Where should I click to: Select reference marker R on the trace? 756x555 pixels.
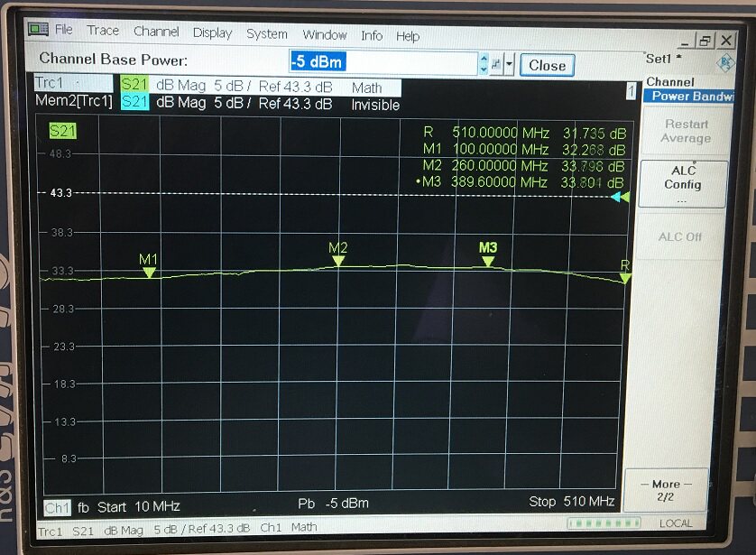[x=625, y=278]
